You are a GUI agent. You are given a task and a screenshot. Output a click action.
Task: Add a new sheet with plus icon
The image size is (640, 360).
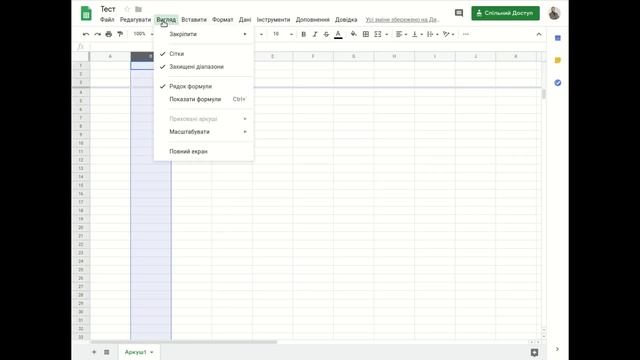(x=94, y=352)
